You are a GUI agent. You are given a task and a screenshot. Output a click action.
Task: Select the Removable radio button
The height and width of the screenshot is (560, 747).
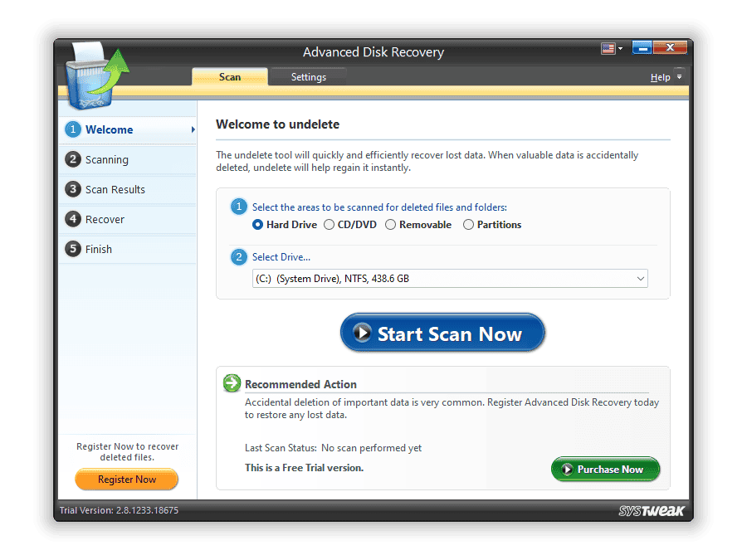point(391,224)
